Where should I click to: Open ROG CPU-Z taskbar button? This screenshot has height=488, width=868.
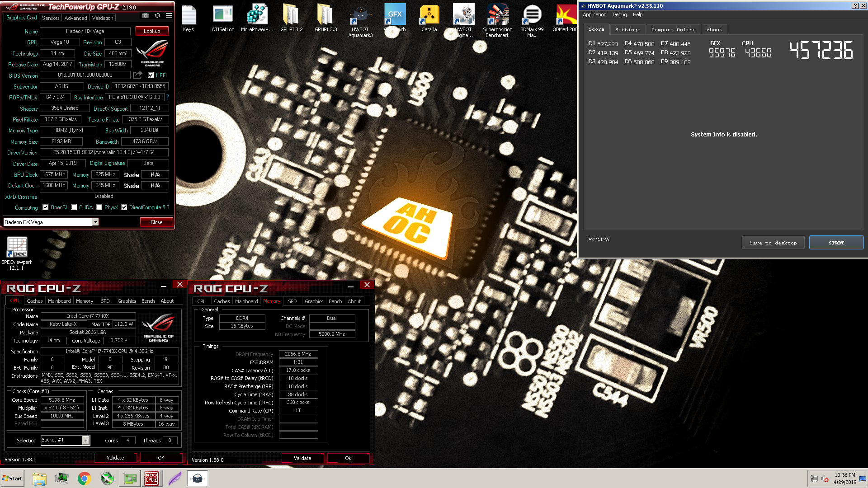(151, 479)
